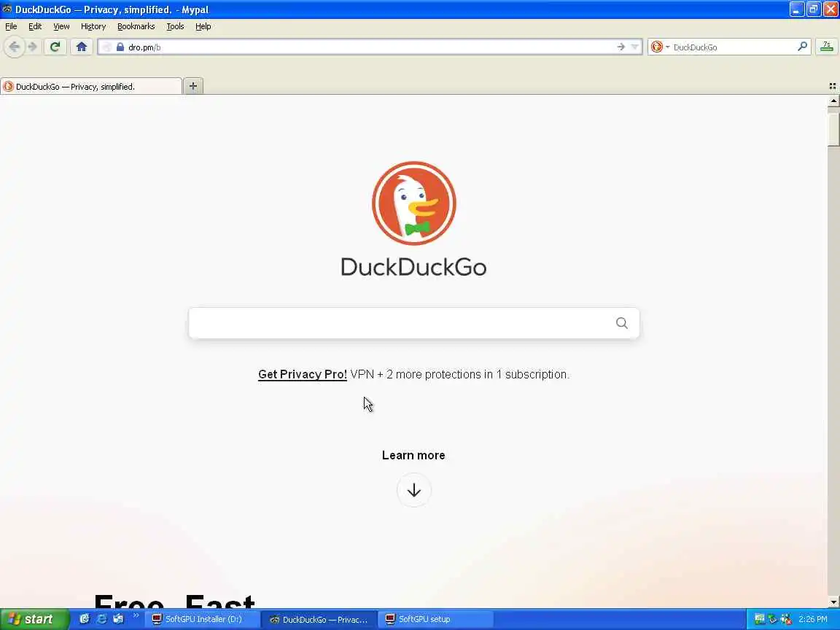Click the List all tabs icon
Viewport: 840px width, 630px height.
tap(833, 86)
